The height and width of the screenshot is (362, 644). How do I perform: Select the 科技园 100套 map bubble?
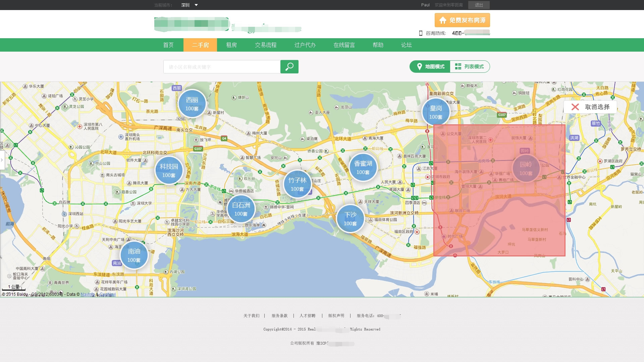pos(169,171)
